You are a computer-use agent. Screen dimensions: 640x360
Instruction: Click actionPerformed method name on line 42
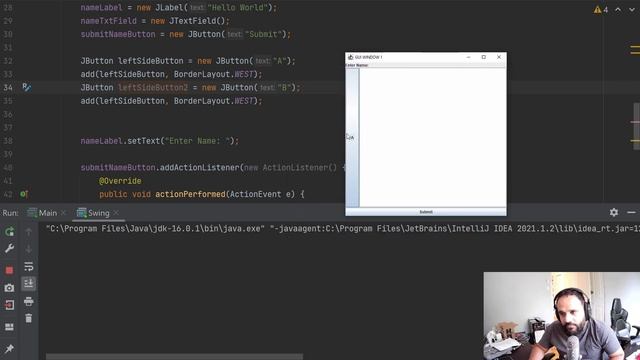point(190,194)
